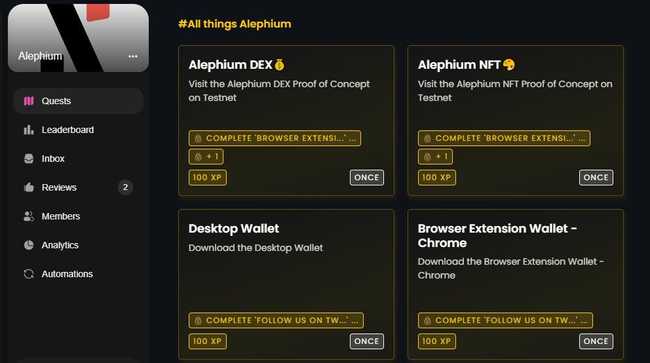Viewport: 650px width, 363px height.
Task: Click the '#All things Alephium' category heading
Action: 235,24
